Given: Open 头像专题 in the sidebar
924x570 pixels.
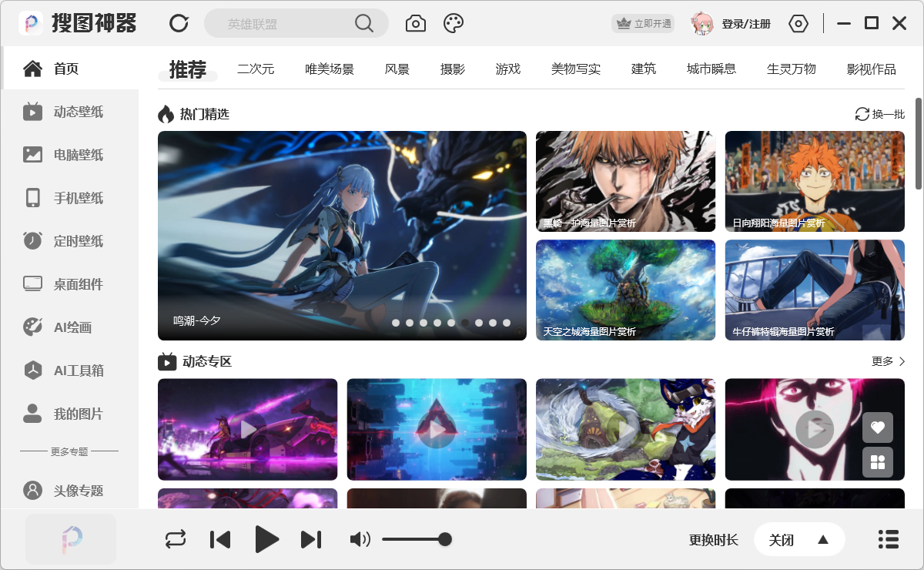Looking at the screenshot, I should tap(69, 491).
